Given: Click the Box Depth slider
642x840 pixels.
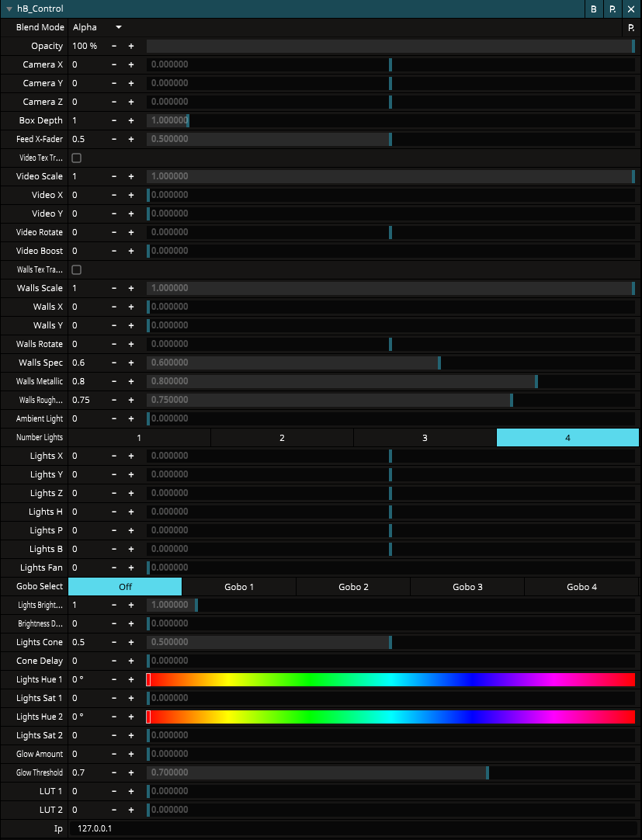Looking at the screenshot, I should coord(390,120).
